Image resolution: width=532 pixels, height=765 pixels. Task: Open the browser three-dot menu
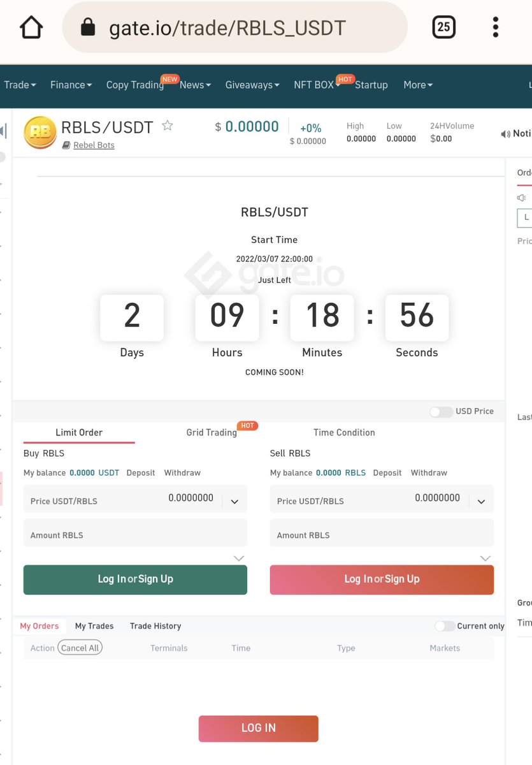(x=496, y=27)
